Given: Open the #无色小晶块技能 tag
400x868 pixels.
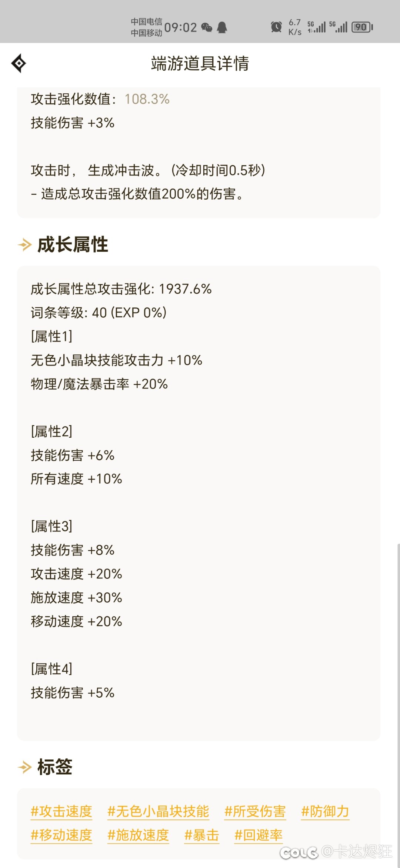Looking at the screenshot, I should coord(159,811).
